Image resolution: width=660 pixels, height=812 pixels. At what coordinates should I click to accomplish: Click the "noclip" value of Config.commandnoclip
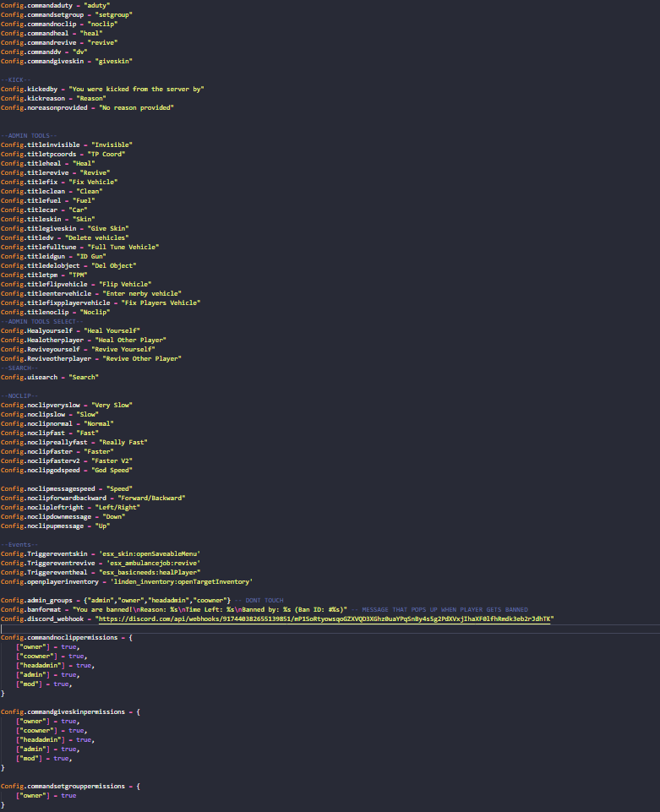point(102,25)
